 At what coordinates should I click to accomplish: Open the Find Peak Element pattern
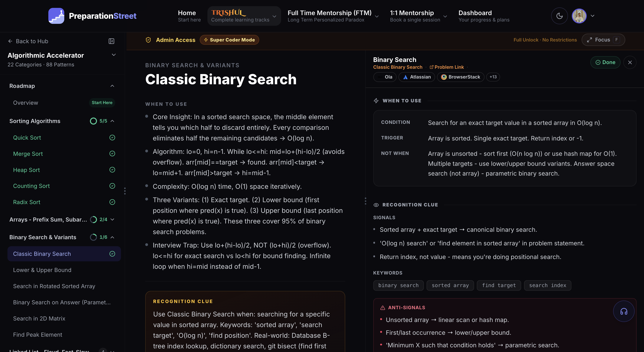[37, 335]
